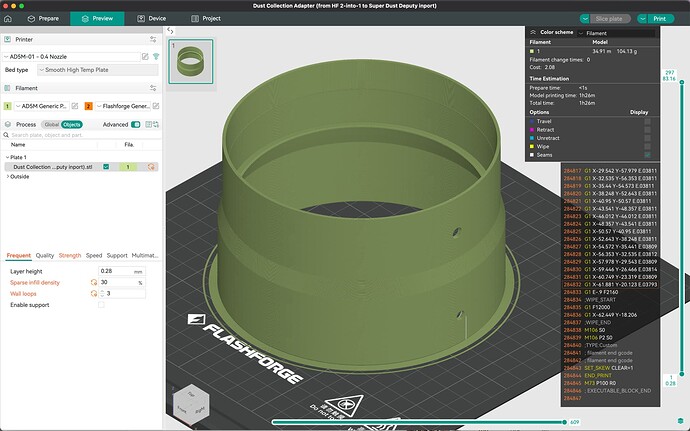Focus the search plate, object and part field
Viewport: 690px width, 431px height.
(84, 135)
